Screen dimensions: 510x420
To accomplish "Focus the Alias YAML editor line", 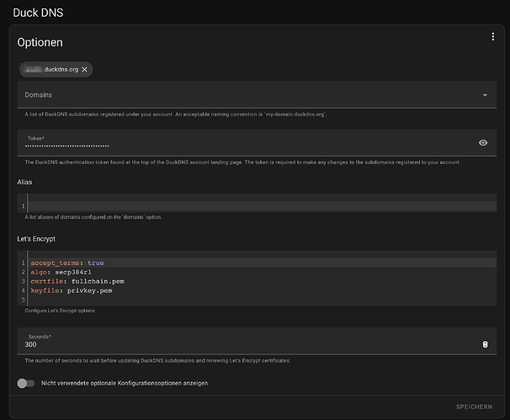I will click(x=262, y=206).
